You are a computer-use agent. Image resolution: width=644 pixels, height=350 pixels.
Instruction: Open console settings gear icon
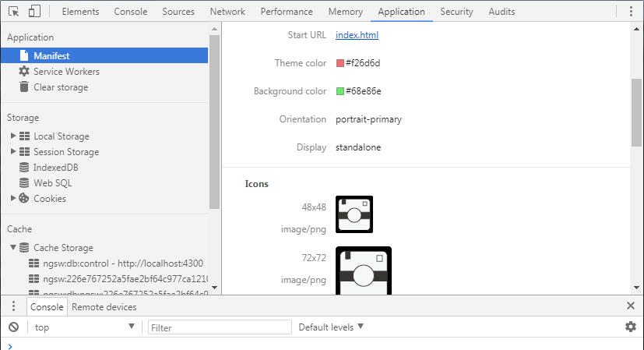(631, 327)
